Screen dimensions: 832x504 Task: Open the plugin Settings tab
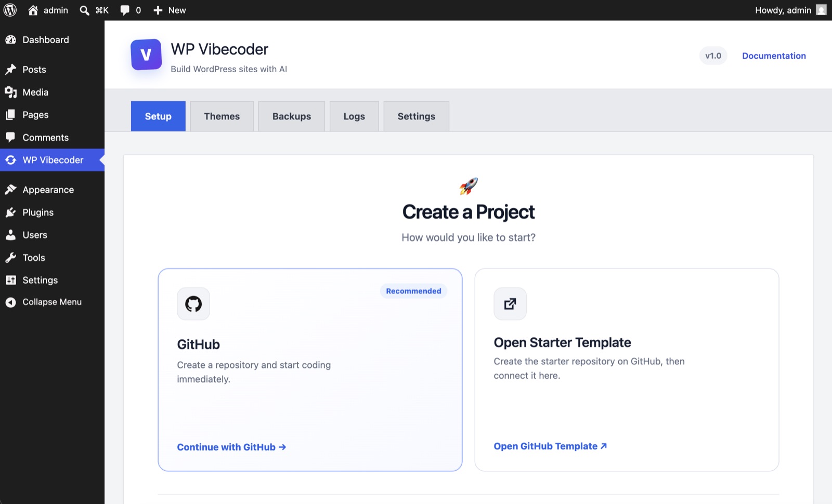coord(417,116)
